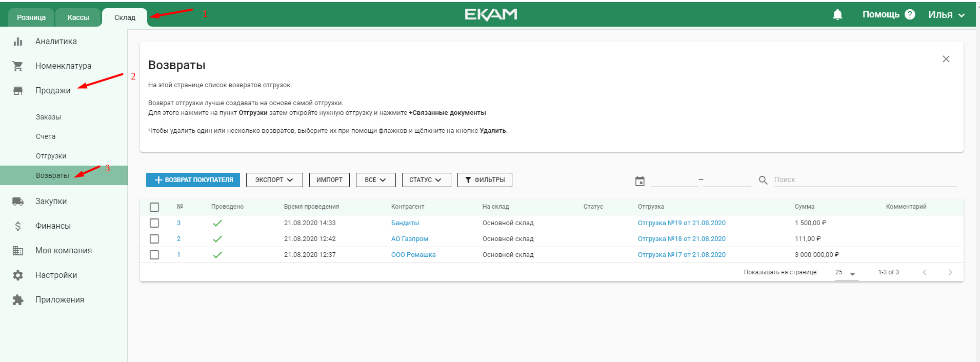Open the Все dropdown
The image size is (980, 362).
tap(375, 180)
